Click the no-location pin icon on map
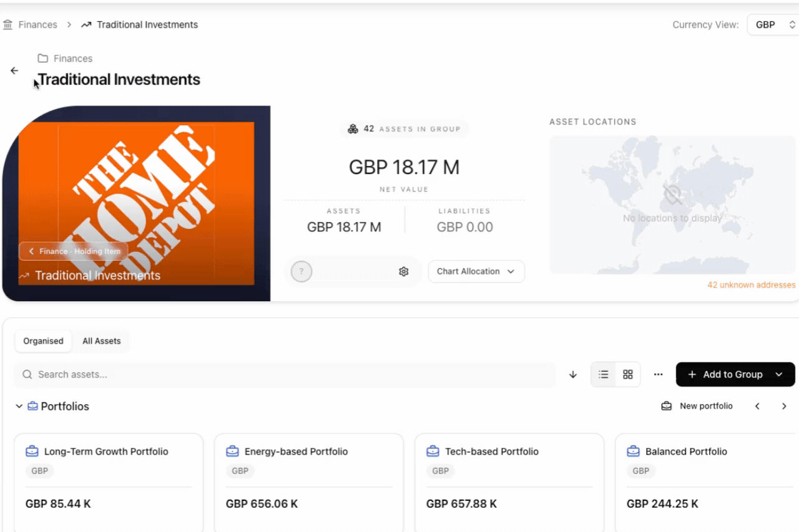 672,195
